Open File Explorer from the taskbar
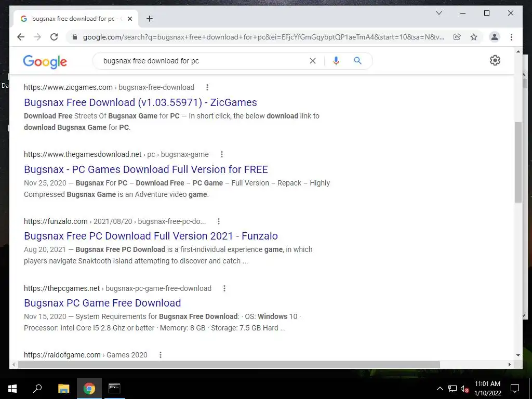 [x=63, y=389]
